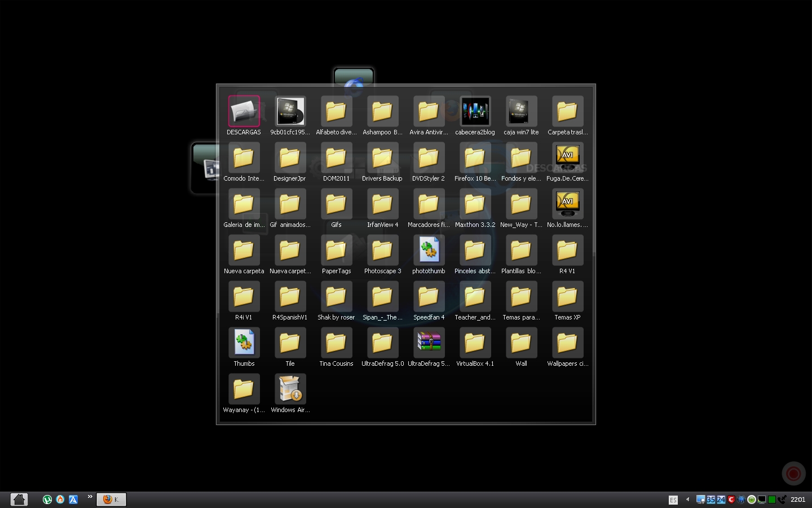Open the Tina Cousins folder
This screenshot has width=812, height=508.
point(336,343)
